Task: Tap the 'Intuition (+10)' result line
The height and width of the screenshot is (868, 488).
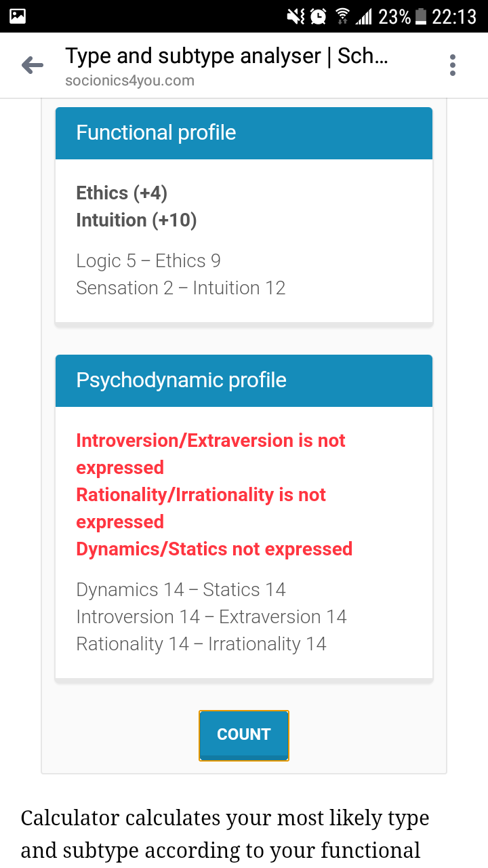Action: pyautogui.click(x=136, y=220)
